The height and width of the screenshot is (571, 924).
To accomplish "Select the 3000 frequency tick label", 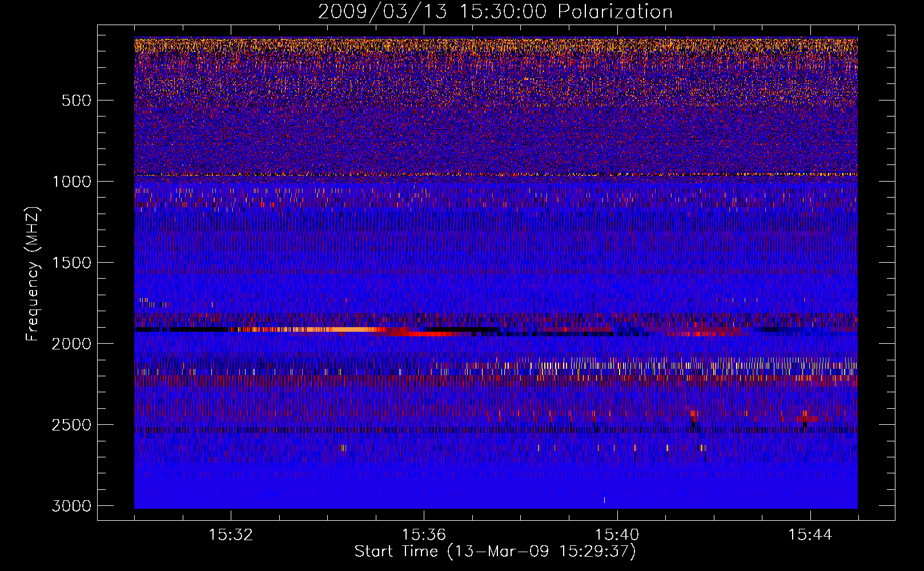I will (71, 506).
